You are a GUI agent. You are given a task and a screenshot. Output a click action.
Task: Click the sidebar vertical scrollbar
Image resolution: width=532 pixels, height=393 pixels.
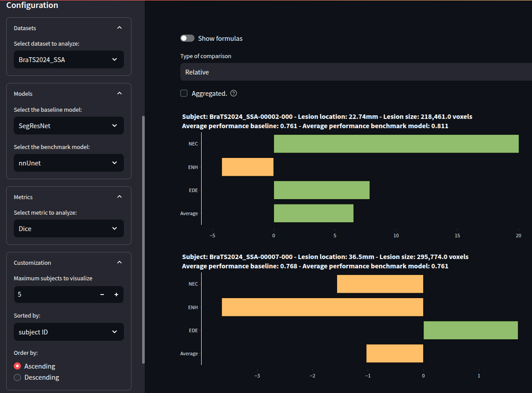[x=143, y=240]
